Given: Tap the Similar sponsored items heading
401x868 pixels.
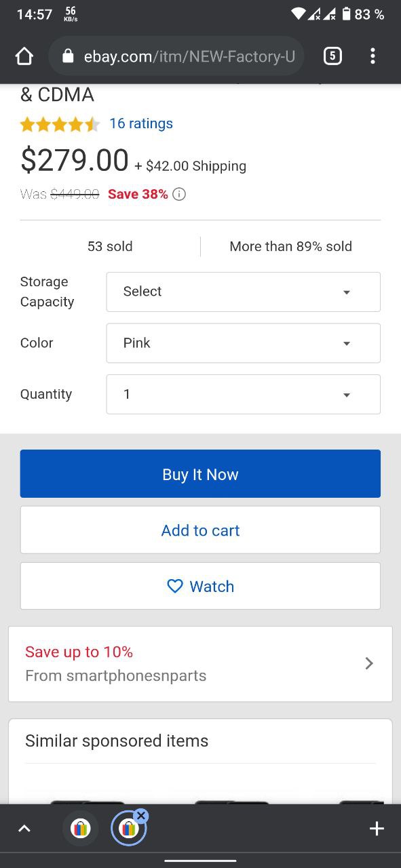Looking at the screenshot, I should tap(117, 741).
